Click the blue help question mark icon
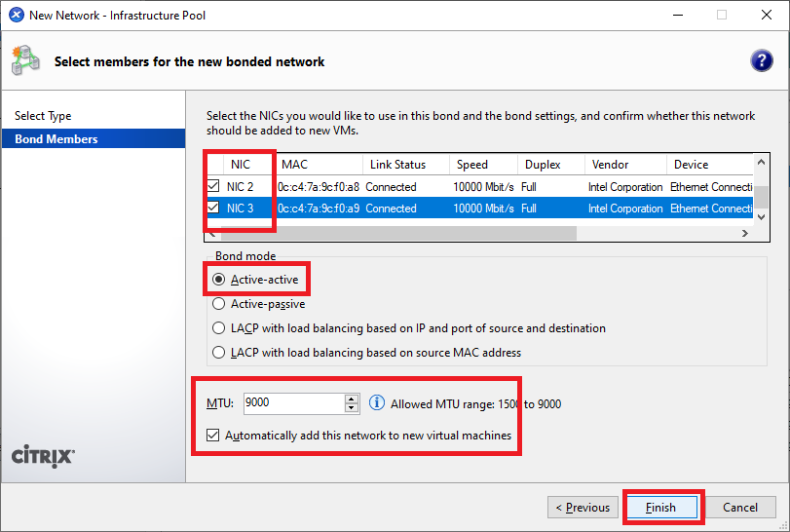Viewport: 790px width, 532px height. 761,61
